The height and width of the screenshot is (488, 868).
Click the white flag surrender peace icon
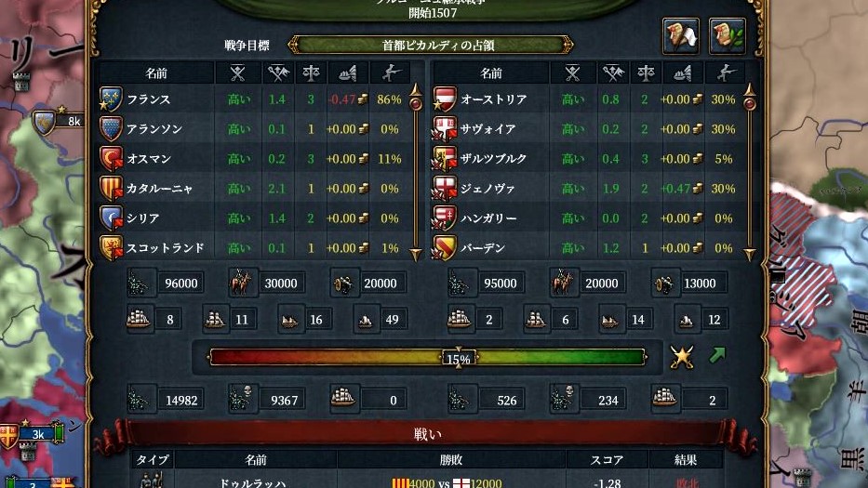681,36
